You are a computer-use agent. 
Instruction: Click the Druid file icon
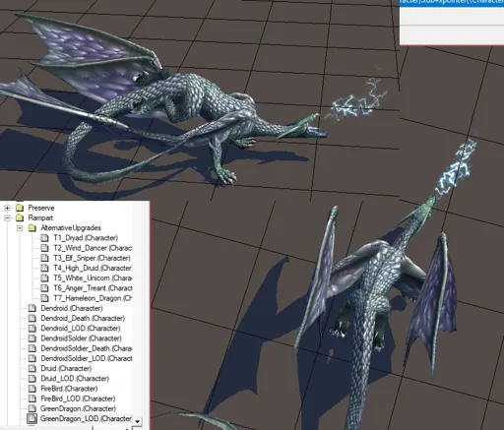32,369
